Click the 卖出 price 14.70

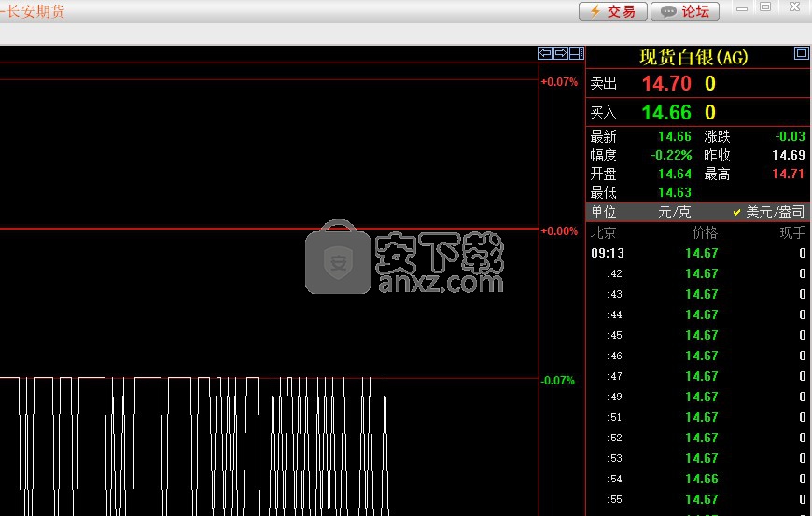666,84
